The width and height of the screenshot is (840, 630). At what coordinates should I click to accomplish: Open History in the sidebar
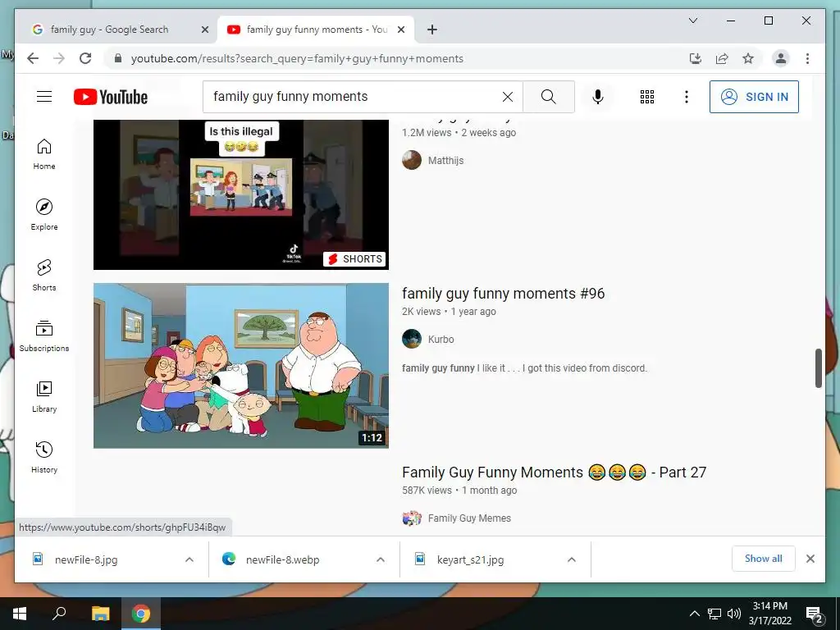click(x=44, y=458)
